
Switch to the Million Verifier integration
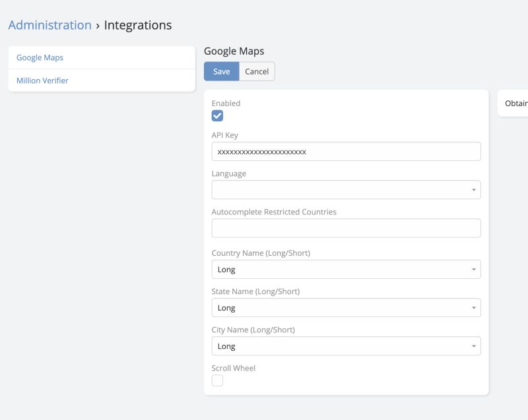point(43,80)
